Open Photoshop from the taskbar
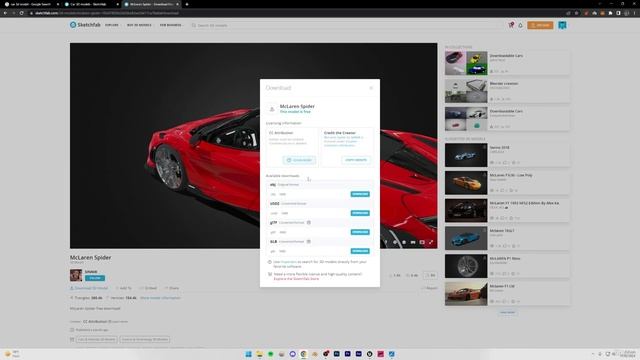 [337, 354]
